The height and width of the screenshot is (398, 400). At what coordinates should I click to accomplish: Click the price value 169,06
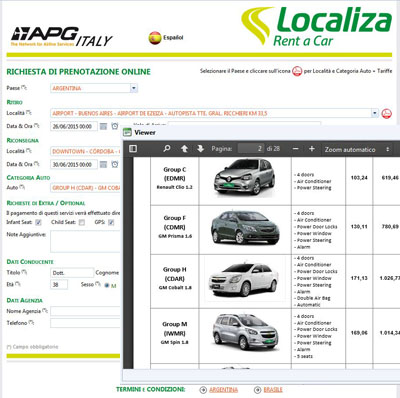click(359, 333)
